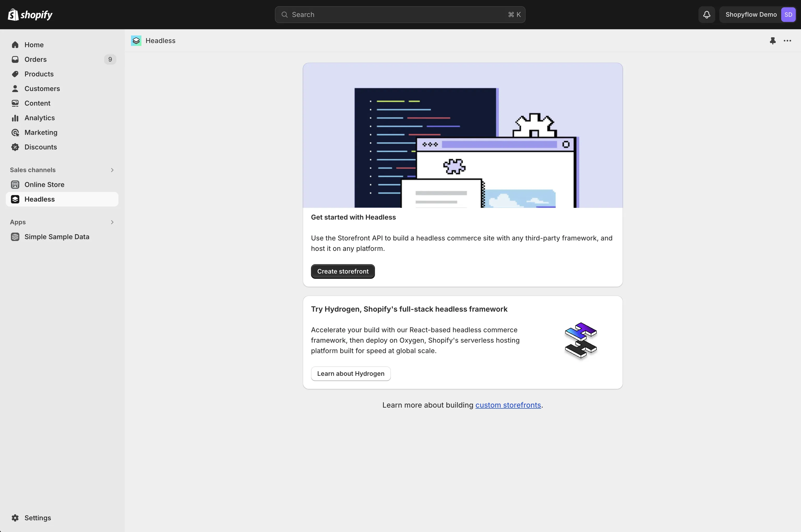This screenshot has width=801, height=532.
Task: Click the Simple Sample Data icon
Action: [15, 237]
